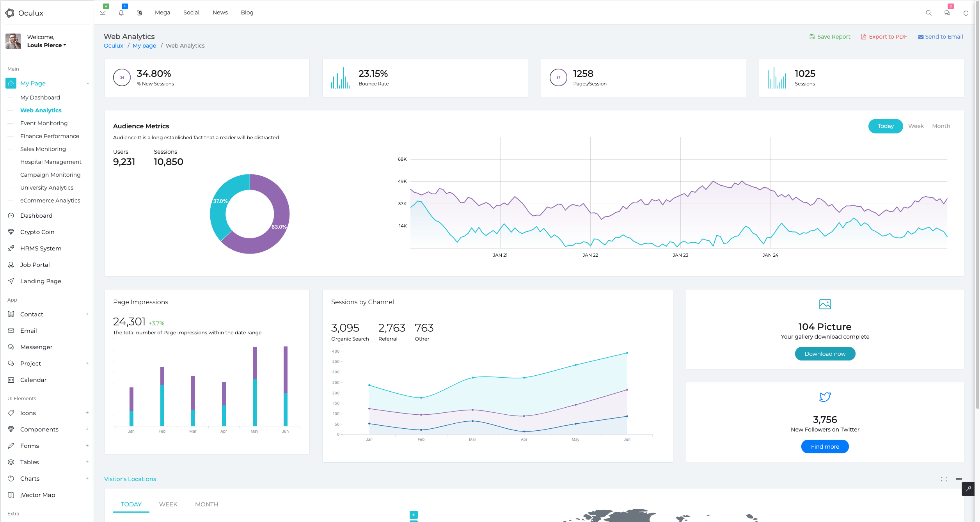The width and height of the screenshot is (980, 522).
Task: Switch Audience Metrics to Week
Action: click(916, 126)
